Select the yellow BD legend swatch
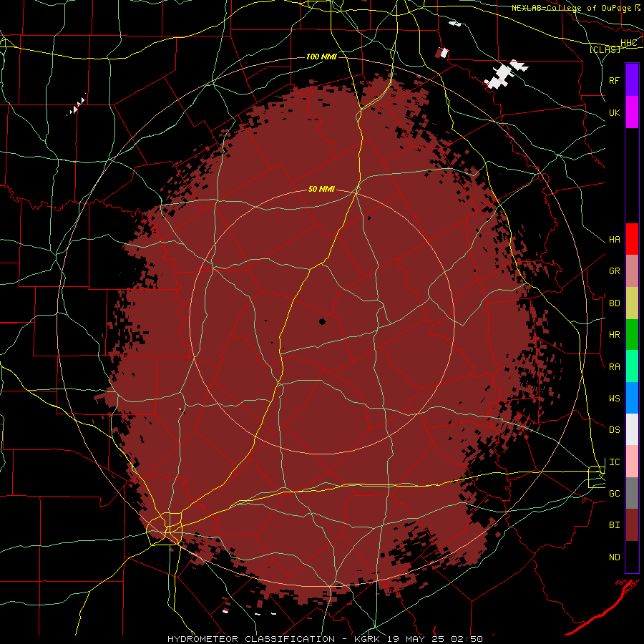The image size is (644, 644). tap(632, 303)
